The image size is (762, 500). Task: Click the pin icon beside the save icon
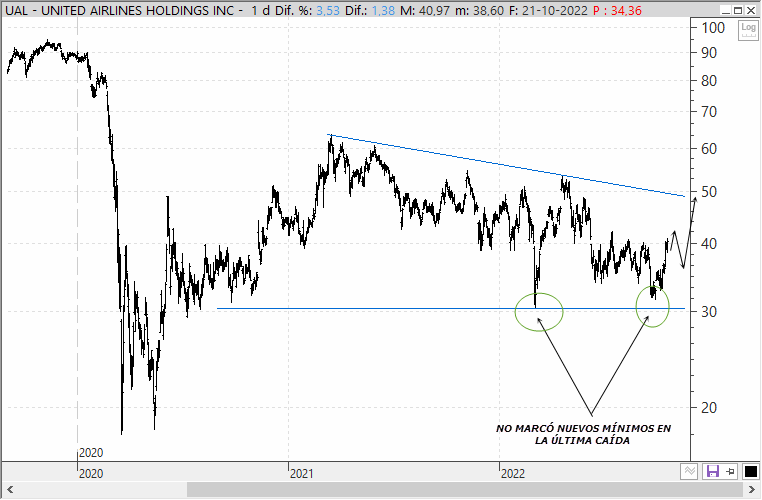tap(730, 471)
